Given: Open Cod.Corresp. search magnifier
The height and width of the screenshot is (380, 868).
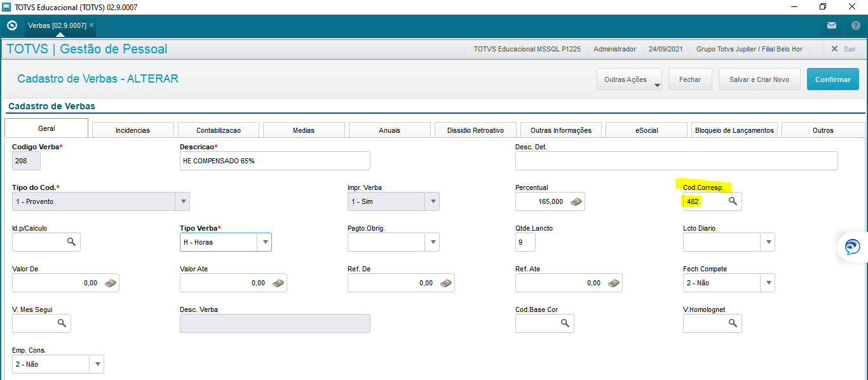Looking at the screenshot, I should [x=733, y=201].
